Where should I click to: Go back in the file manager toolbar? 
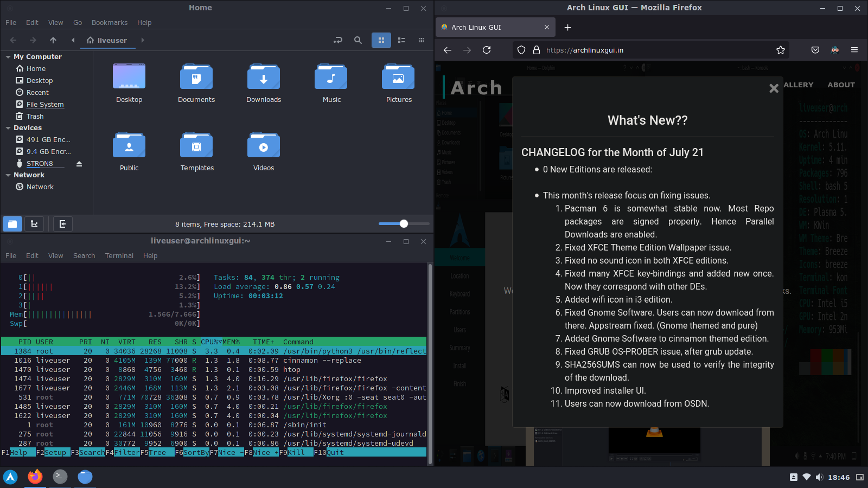coord(14,40)
